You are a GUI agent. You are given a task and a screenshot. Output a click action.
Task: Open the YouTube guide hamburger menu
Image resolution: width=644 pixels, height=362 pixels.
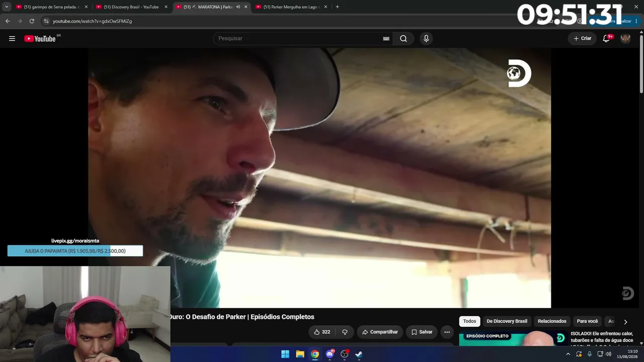12,39
